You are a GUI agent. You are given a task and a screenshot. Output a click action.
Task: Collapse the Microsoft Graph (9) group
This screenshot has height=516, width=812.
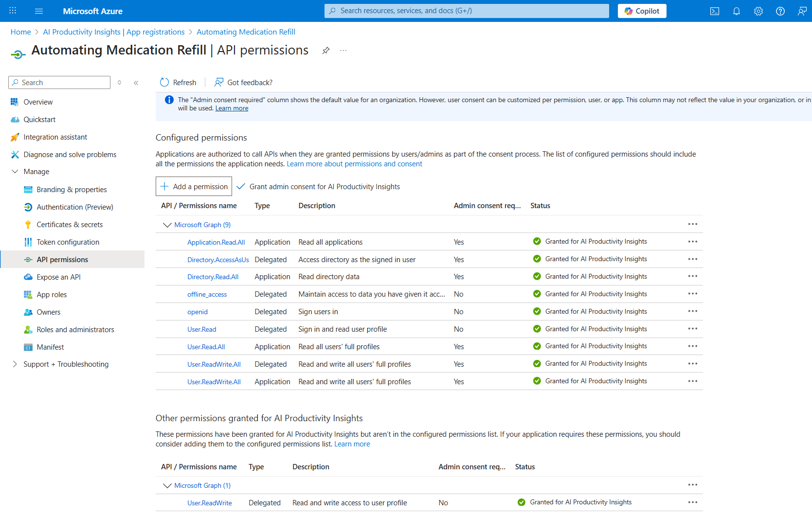pos(167,225)
